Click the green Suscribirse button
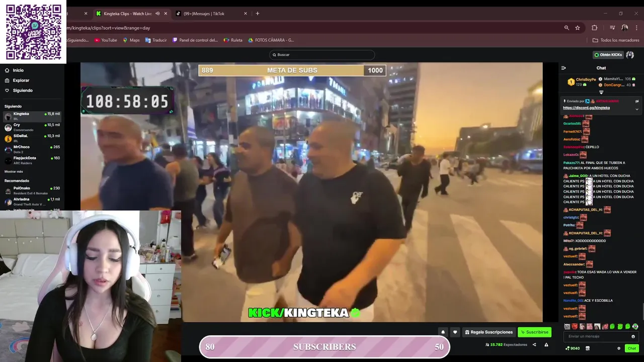Viewport: 644px width, 362px height. 534,332
